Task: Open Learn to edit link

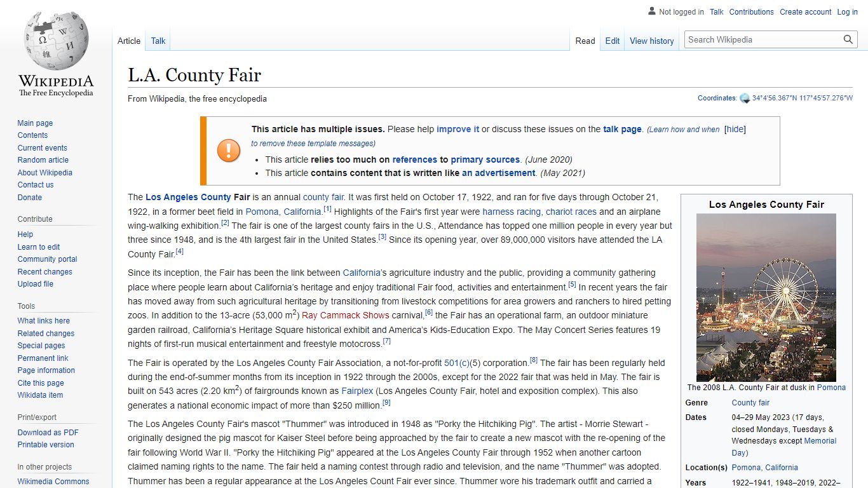Action: point(39,247)
